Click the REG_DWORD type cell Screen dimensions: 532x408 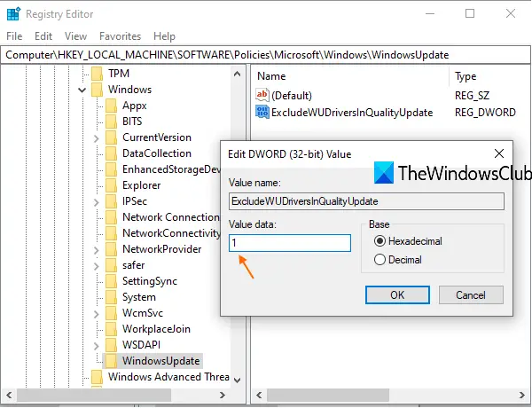pos(486,113)
